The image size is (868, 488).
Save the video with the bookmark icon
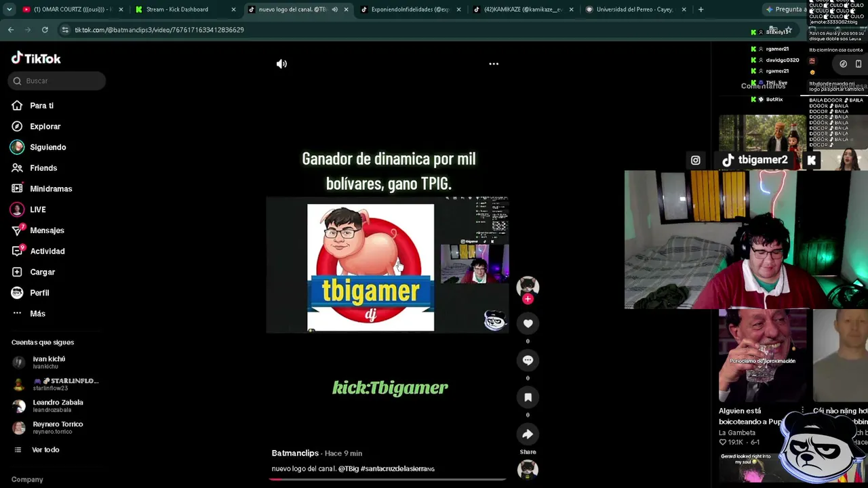pos(528,397)
